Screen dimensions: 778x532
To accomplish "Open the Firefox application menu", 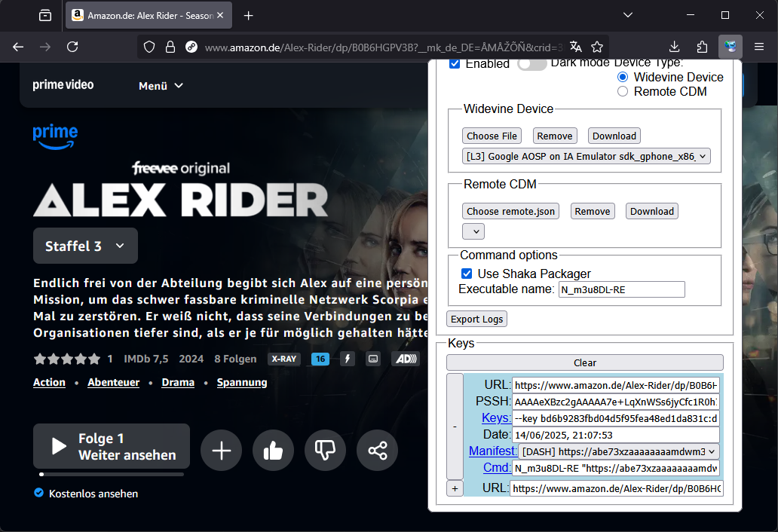I will 758,47.
